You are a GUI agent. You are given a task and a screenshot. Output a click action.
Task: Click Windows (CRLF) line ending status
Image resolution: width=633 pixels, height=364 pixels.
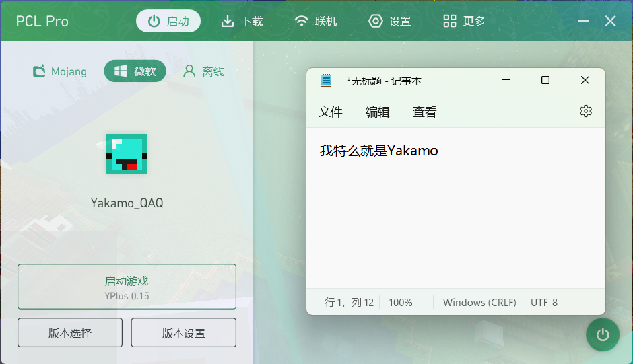coord(479,302)
